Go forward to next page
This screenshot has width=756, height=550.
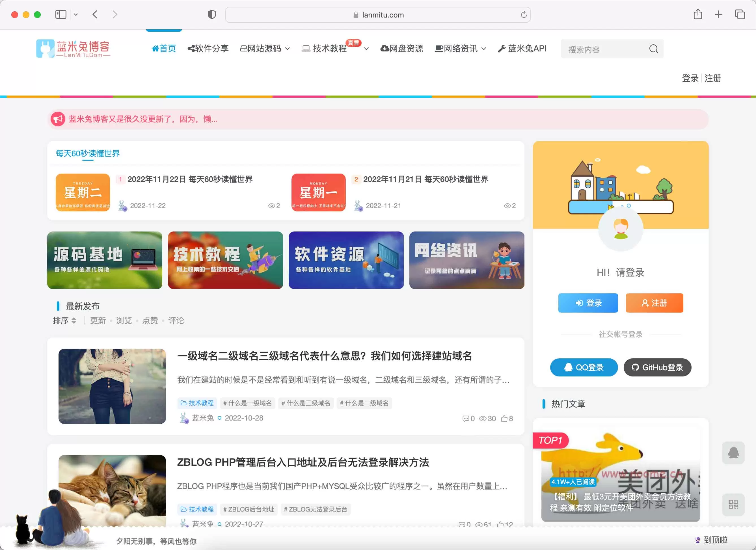(115, 15)
